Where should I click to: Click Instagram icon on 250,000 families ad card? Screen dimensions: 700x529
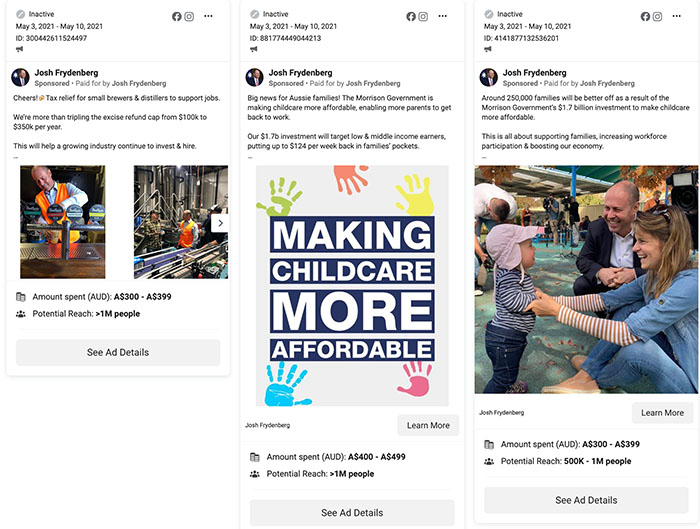click(x=658, y=17)
